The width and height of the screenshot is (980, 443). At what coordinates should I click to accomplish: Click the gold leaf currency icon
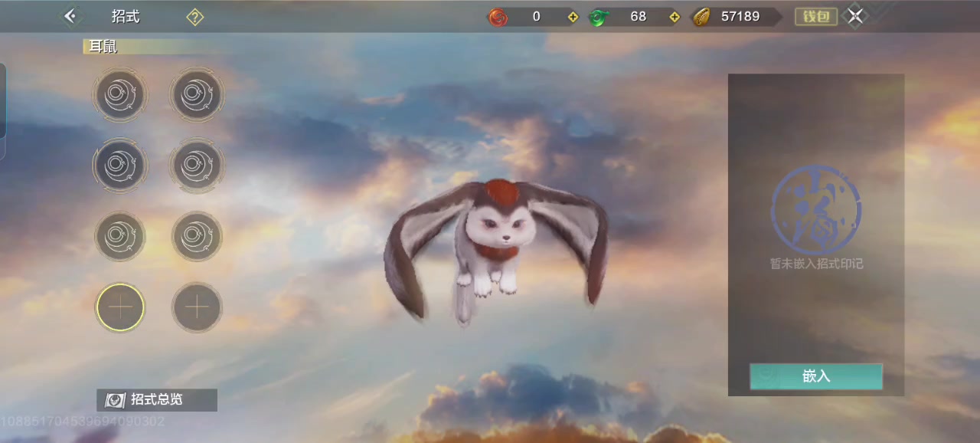coord(701,17)
